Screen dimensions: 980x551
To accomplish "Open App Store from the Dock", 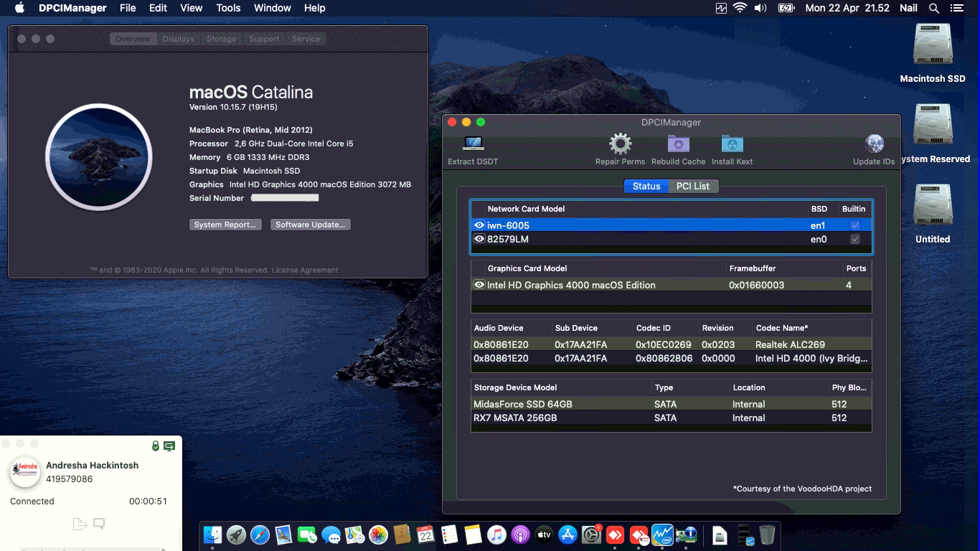I will [x=567, y=534].
